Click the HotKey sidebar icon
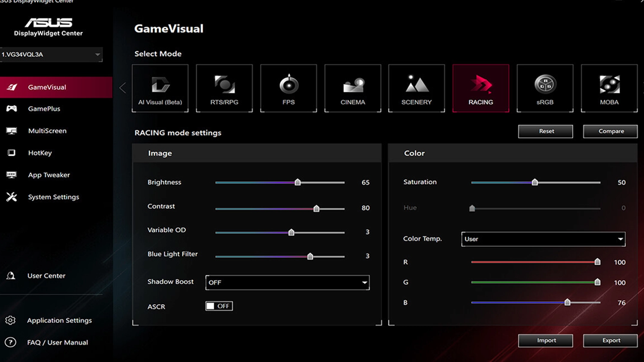This screenshot has height=362, width=644. click(12, 153)
